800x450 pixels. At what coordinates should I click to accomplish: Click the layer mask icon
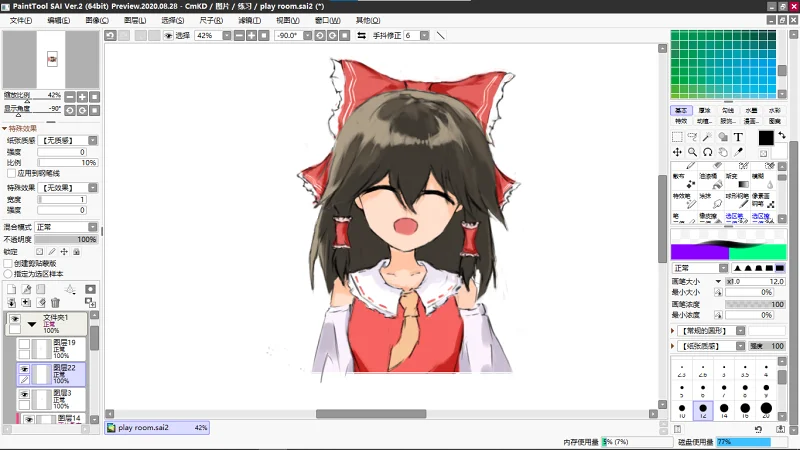[x=90, y=289]
